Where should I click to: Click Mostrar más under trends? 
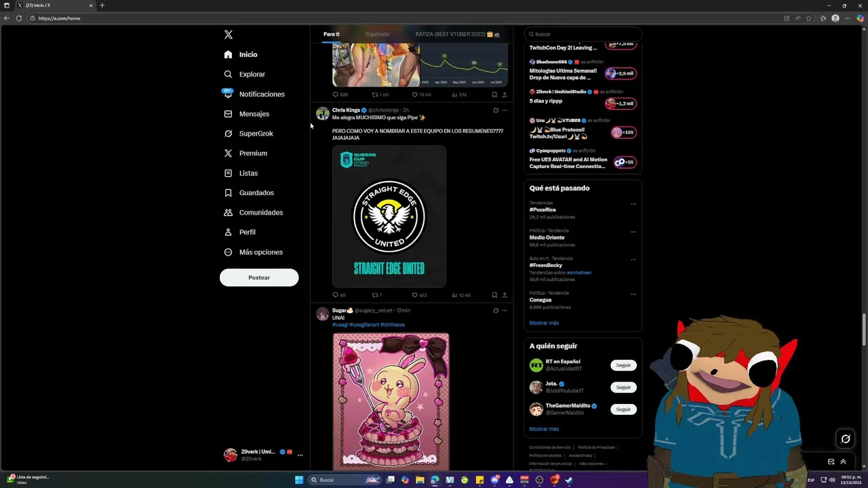(544, 323)
